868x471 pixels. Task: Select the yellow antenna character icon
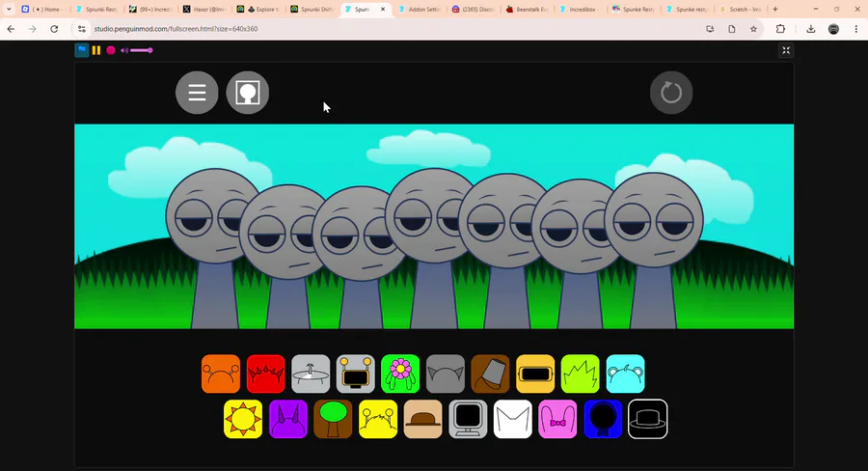tap(378, 419)
